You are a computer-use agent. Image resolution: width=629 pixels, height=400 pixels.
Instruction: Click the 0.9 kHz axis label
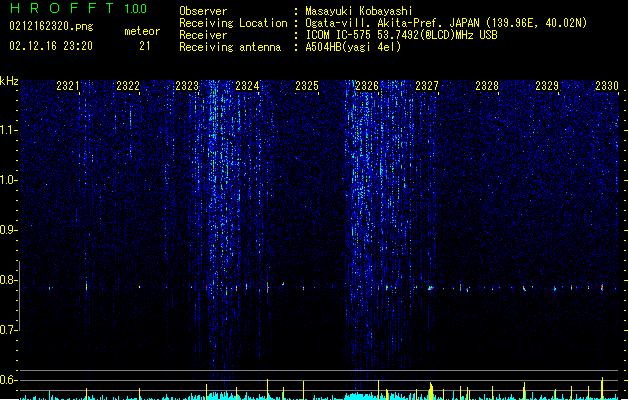[8, 230]
